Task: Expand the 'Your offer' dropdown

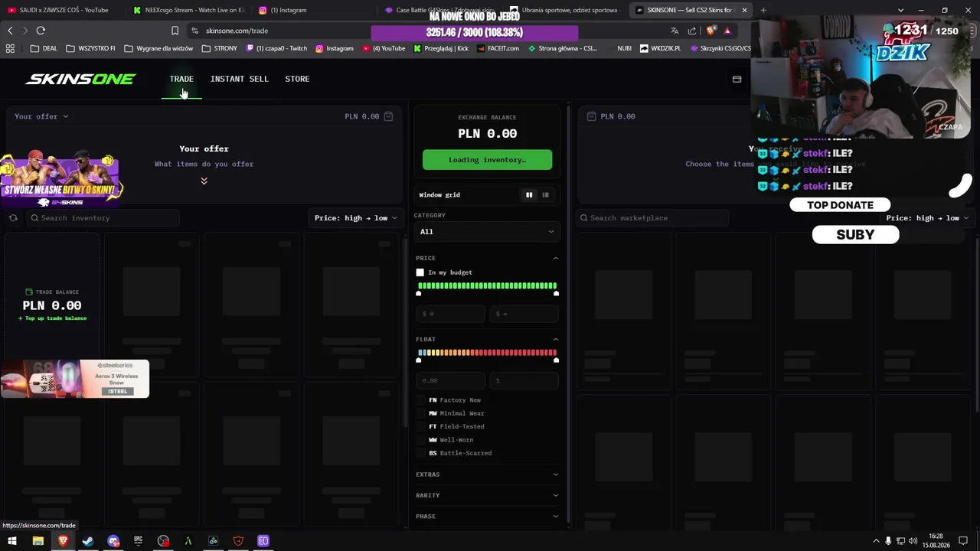Action: [41, 116]
